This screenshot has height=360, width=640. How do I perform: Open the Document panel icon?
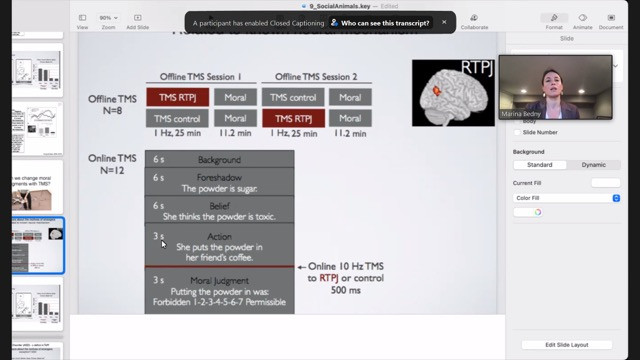[x=611, y=18]
